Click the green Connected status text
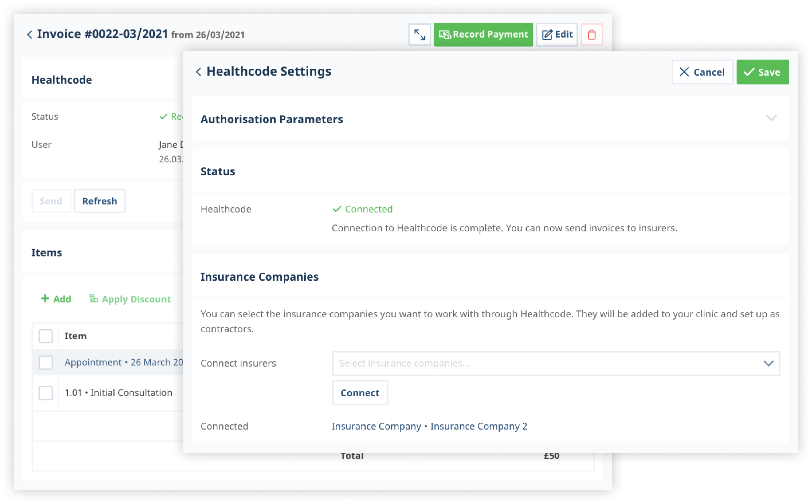 (368, 209)
